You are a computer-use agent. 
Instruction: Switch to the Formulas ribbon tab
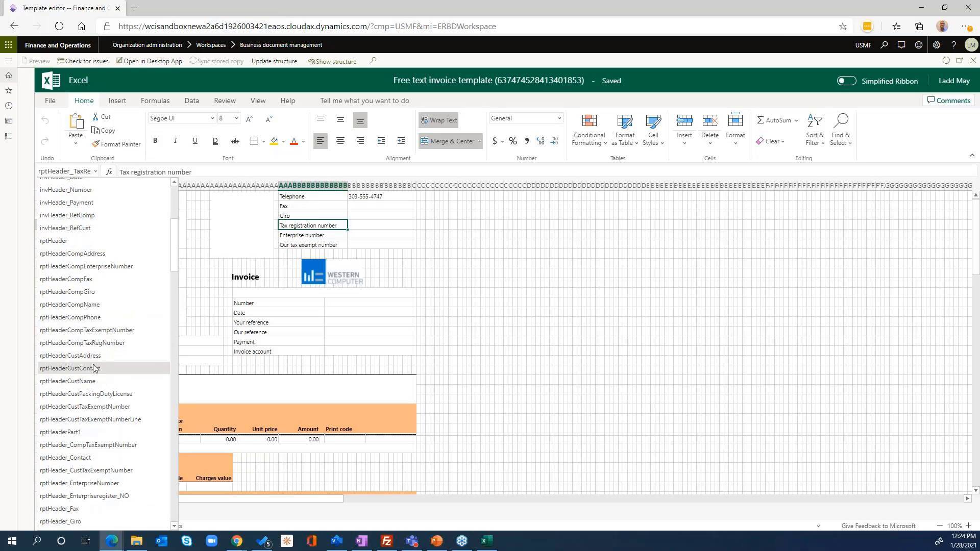(155, 101)
